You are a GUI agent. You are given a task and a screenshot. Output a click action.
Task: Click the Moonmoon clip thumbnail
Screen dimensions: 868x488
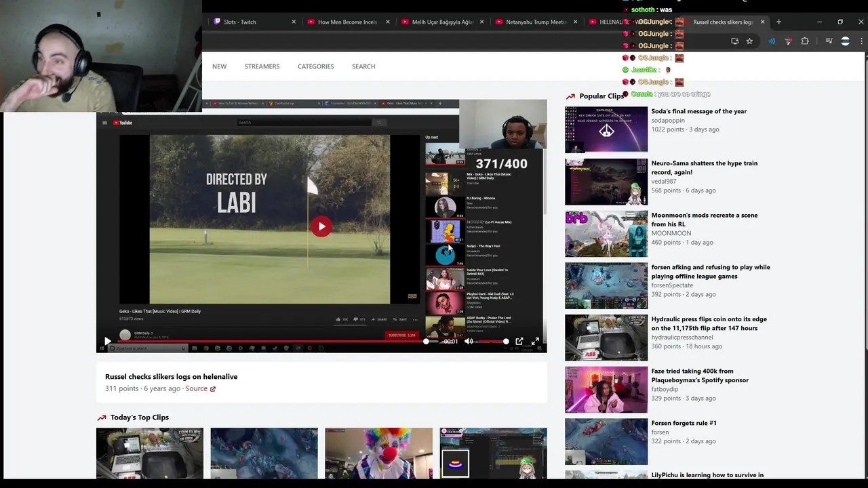606,234
